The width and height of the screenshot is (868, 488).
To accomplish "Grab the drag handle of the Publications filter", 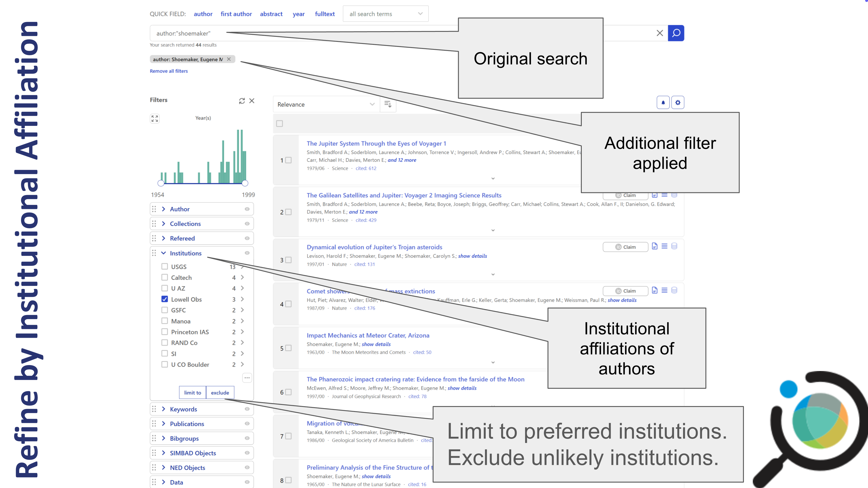I will click(154, 424).
